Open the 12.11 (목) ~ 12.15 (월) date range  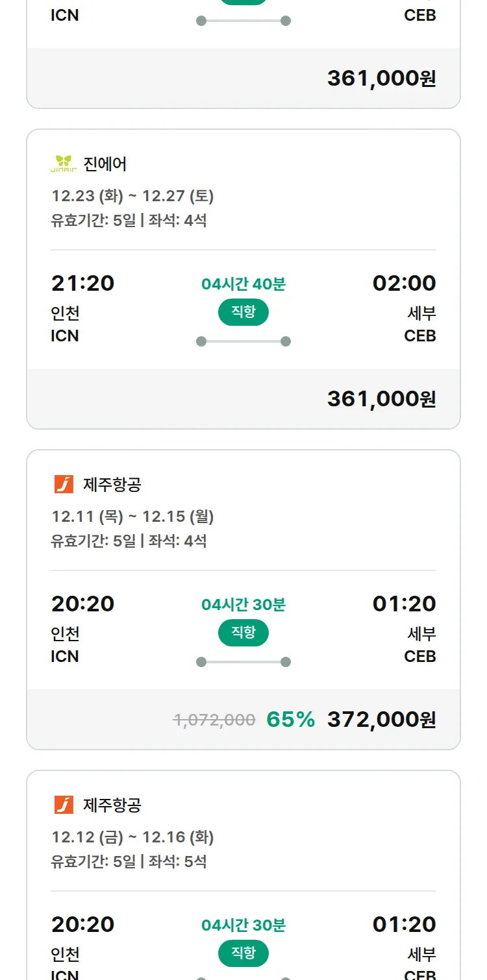tap(132, 517)
